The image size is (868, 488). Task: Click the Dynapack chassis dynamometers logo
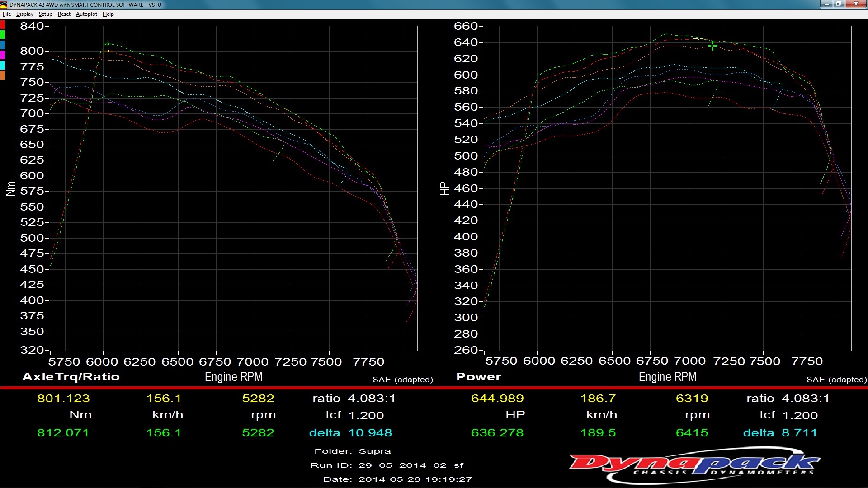(x=694, y=465)
